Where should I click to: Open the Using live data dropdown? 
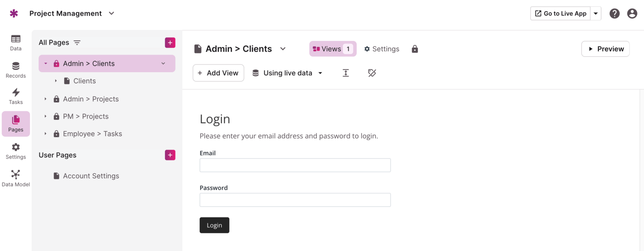point(287,73)
